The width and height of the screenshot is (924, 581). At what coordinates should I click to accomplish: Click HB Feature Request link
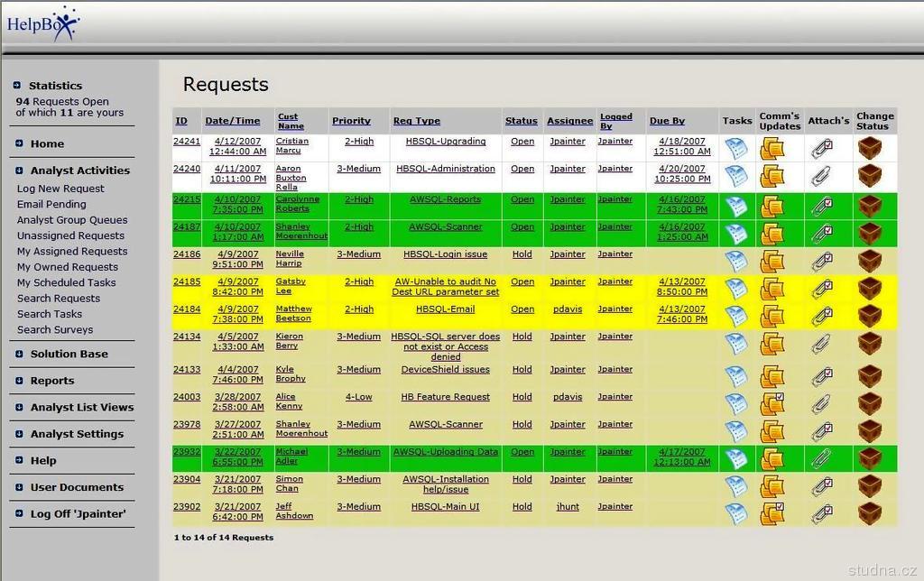click(445, 397)
